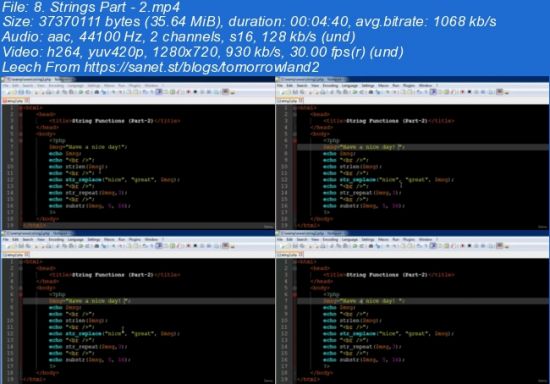Click black Stop Recording icon in top-right frame

[469, 92]
